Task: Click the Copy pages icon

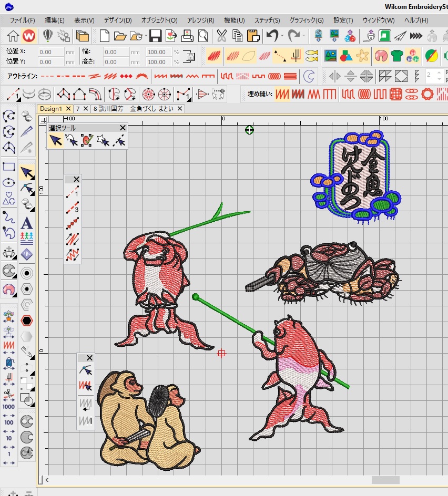Action: point(238,36)
